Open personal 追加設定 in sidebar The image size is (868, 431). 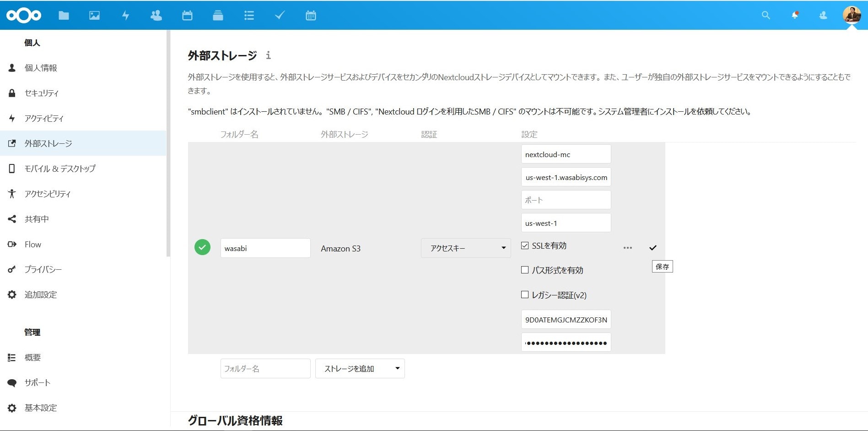pyautogui.click(x=83, y=295)
